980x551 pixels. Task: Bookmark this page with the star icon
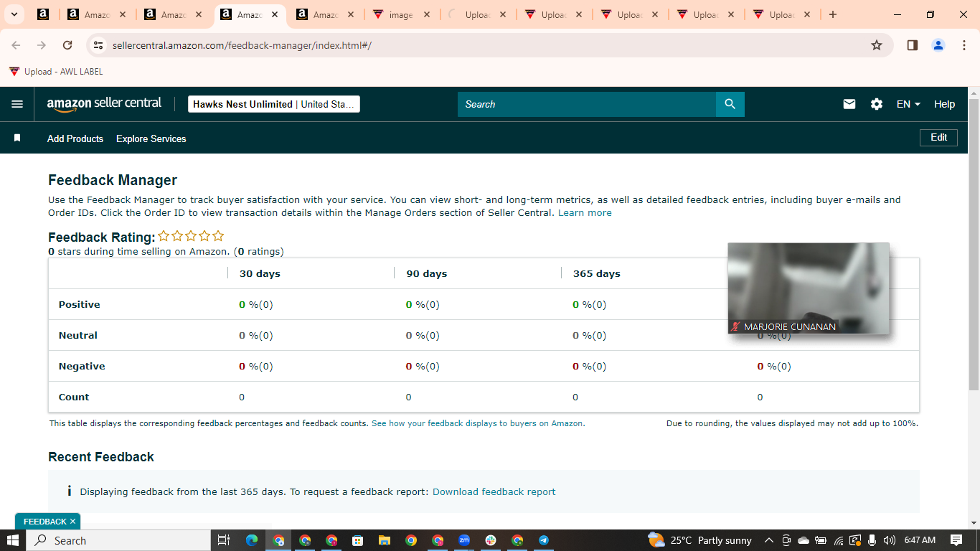point(877,45)
